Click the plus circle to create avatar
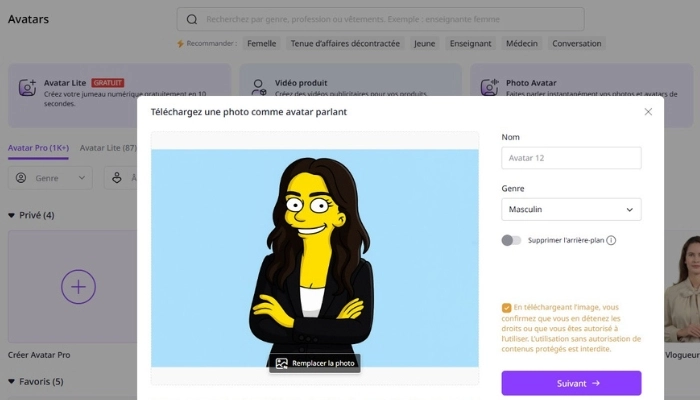This screenshot has width=700, height=400. point(78,287)
